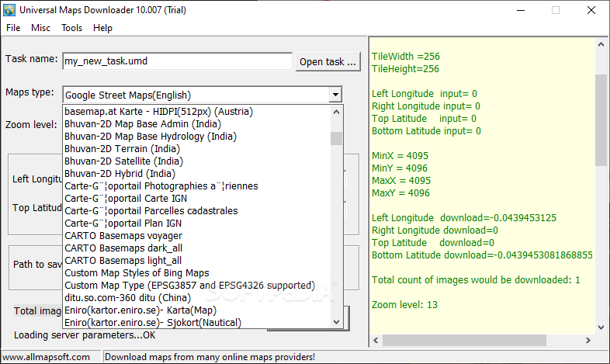Click the Open task button
610x364 pixels.
tap(328, 62)
